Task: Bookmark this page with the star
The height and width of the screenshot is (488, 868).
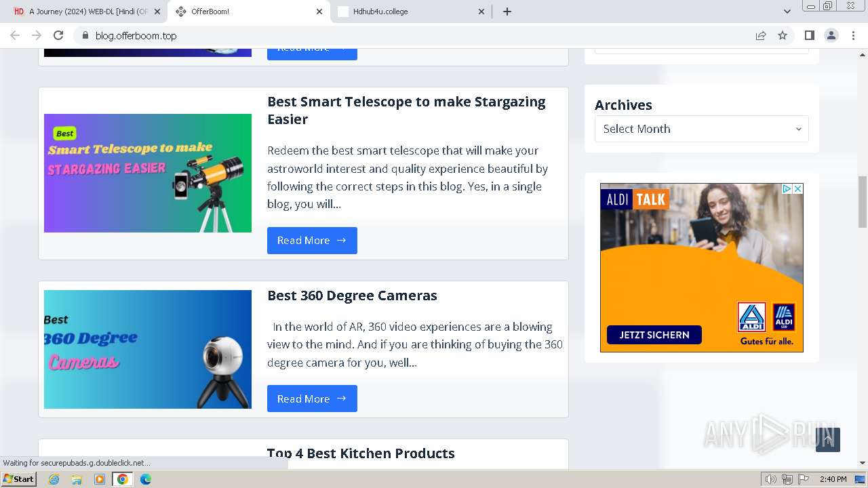Action: (x=783, y=35)
